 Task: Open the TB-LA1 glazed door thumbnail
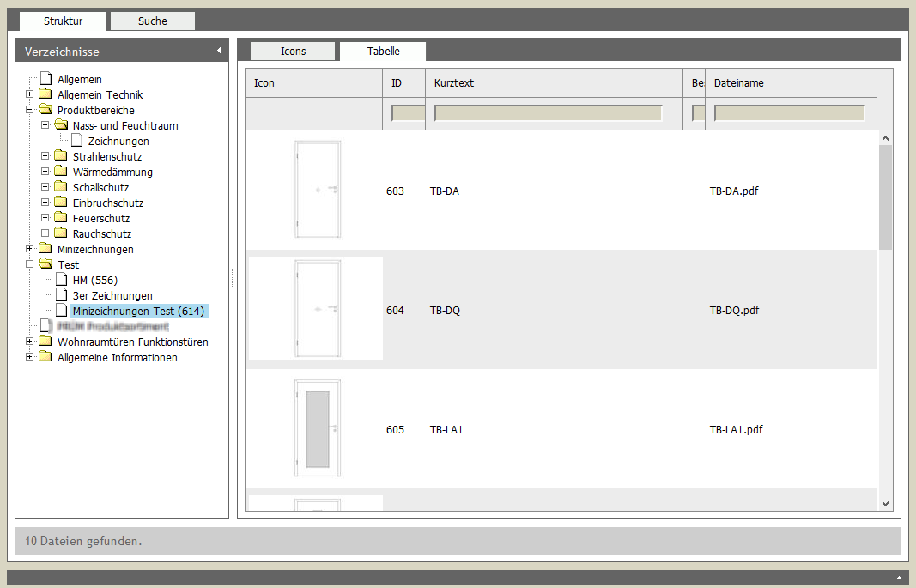317,428
